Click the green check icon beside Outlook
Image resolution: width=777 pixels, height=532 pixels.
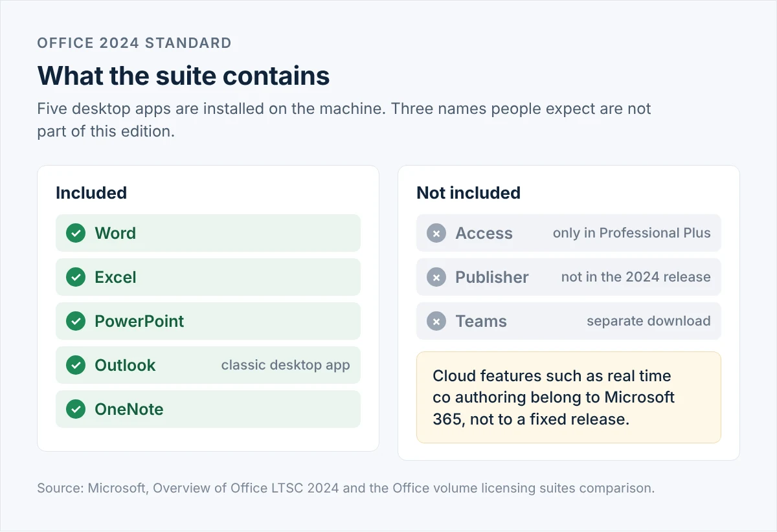click(76, 365)
